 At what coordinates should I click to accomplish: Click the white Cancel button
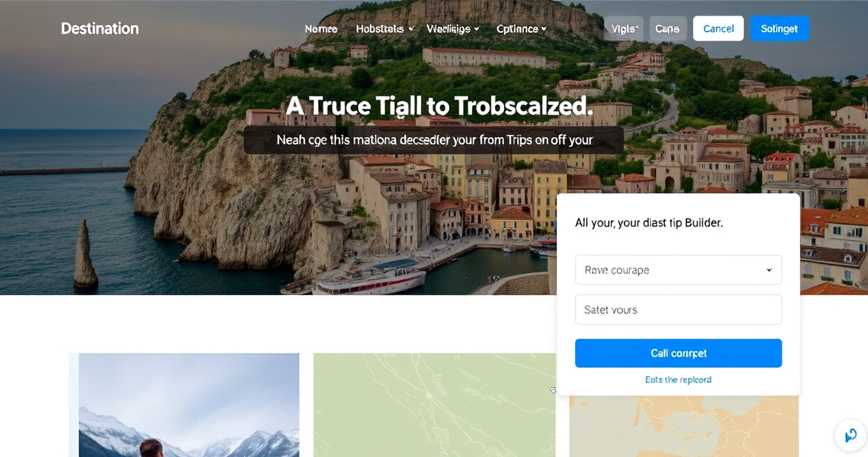click(x=718, y=29)
